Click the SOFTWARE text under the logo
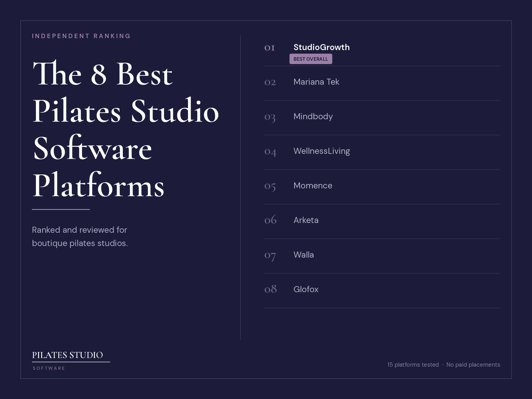Viewport: 532px width, 399px height. 49,368
